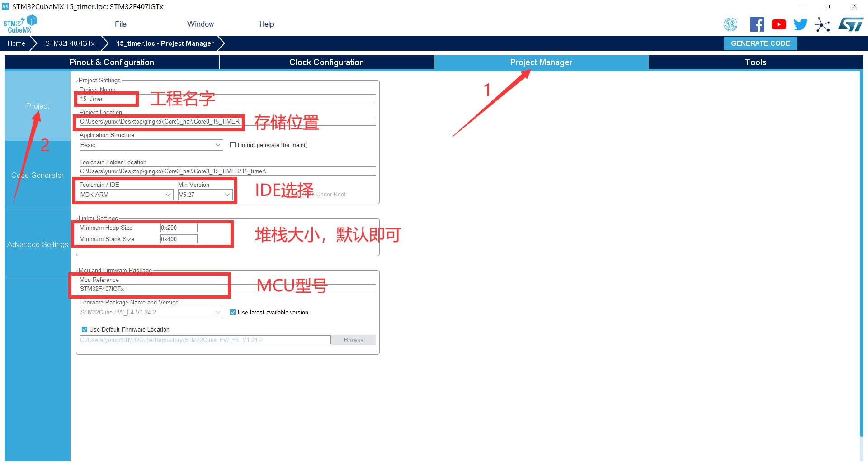Screen dimensions: 868x466
Task: Click the Minimum Stack Size field
Action: point(179,239)
